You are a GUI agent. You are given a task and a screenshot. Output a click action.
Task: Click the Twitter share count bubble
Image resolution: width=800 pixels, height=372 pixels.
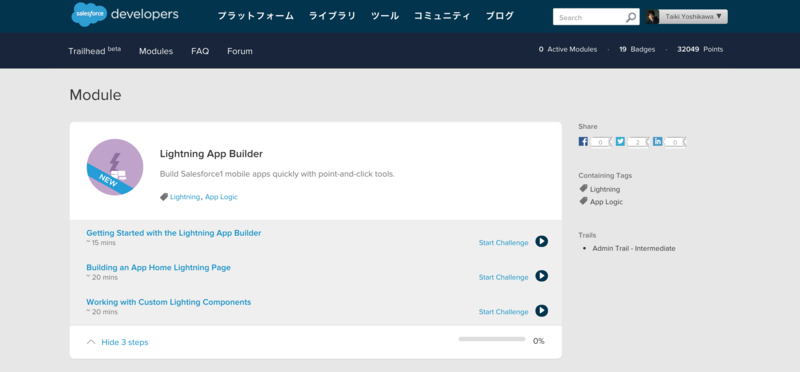[x=638, y=142]
